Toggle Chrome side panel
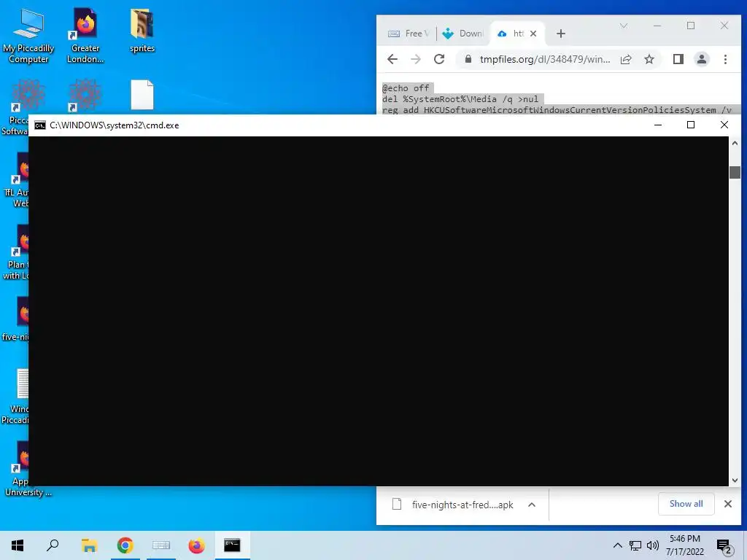747x560 pixels. pos(678,59)
